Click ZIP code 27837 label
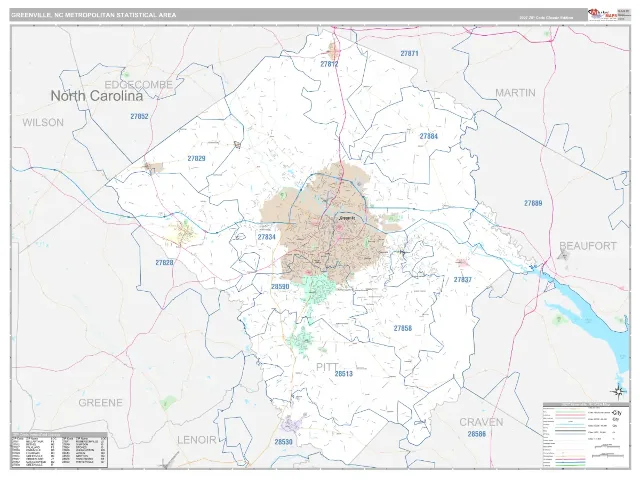 click(462, 280)
